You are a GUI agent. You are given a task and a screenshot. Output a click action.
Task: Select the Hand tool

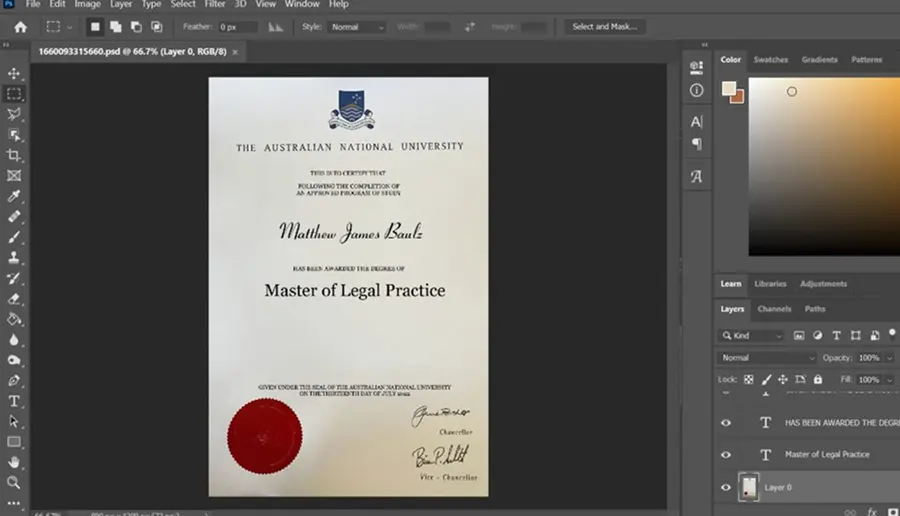point(14,462)
